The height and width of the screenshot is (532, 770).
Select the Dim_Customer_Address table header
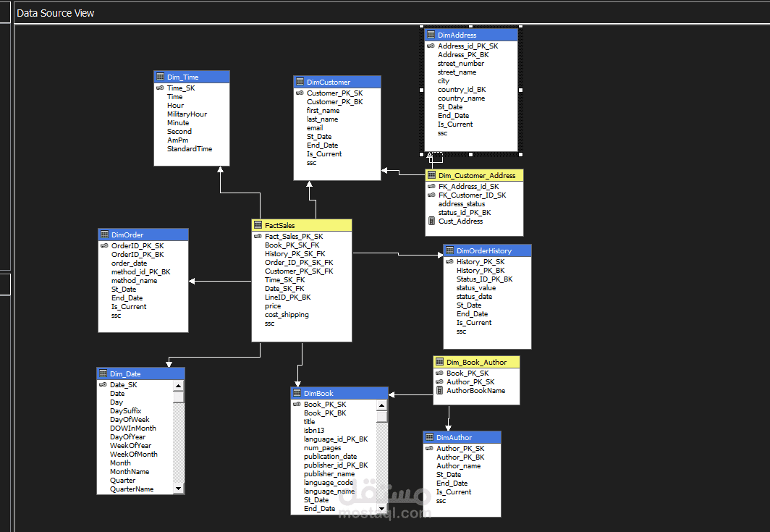pos(475,175)
